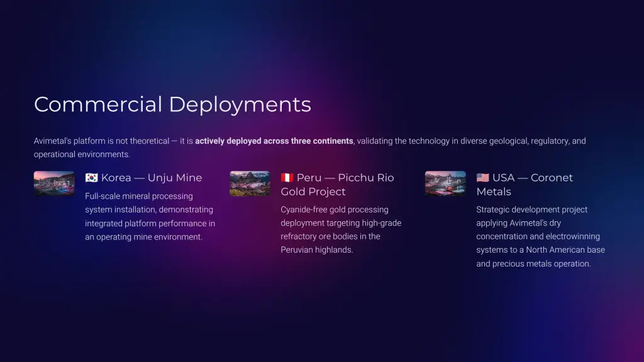This screenshot has height=362, width=644.
Task: Click the phrase "Avimetal's platform is not theoretical"
Action: (101, 141)
